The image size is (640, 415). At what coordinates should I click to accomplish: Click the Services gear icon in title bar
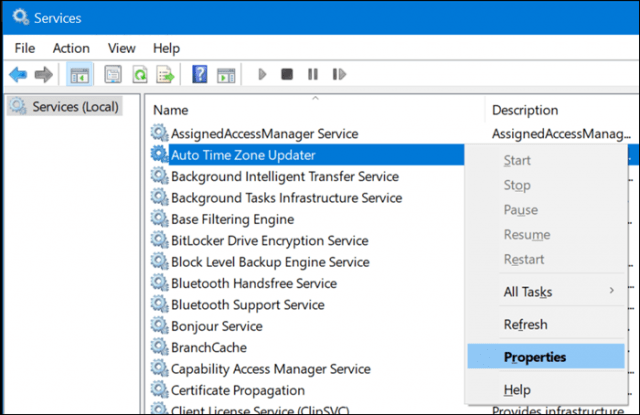click(x=20, y=17)
